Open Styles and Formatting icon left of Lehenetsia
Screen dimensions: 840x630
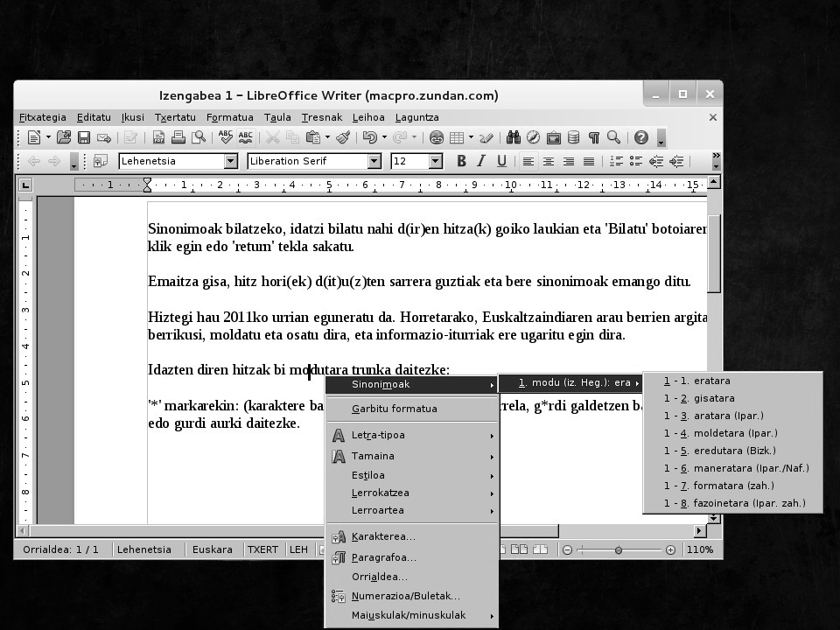100,161
